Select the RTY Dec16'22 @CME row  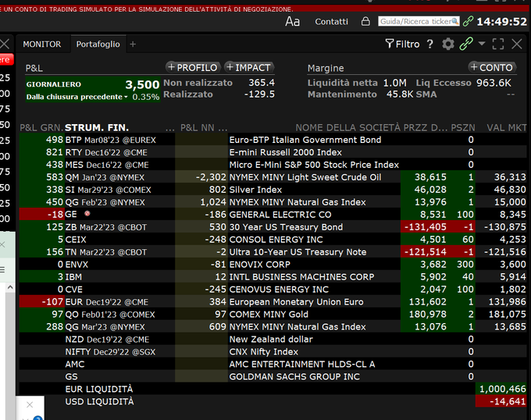point(273,152)
